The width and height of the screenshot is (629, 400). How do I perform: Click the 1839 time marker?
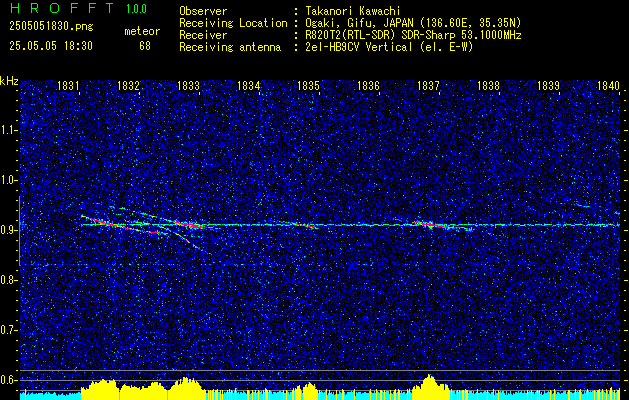(548, 85)
